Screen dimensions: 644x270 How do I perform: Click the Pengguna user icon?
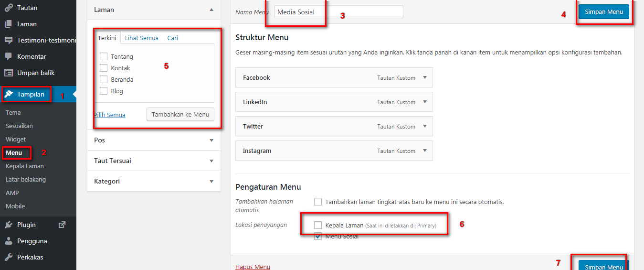click(x=9, y=241)
